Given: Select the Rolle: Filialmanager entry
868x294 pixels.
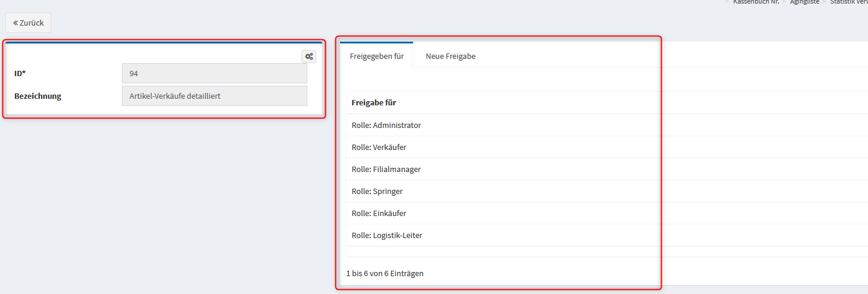Looking at the screenshot, I should click(x=386, y=170).
